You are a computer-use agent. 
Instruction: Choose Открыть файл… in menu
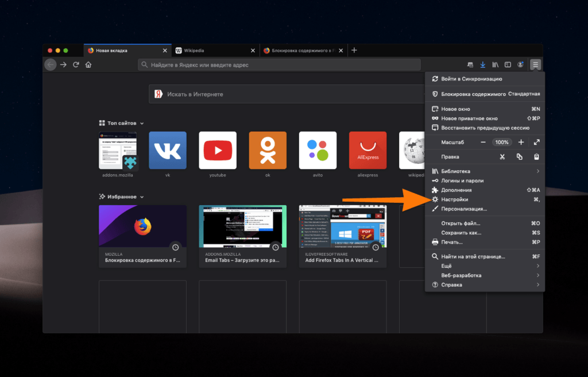tap(485, 224)
